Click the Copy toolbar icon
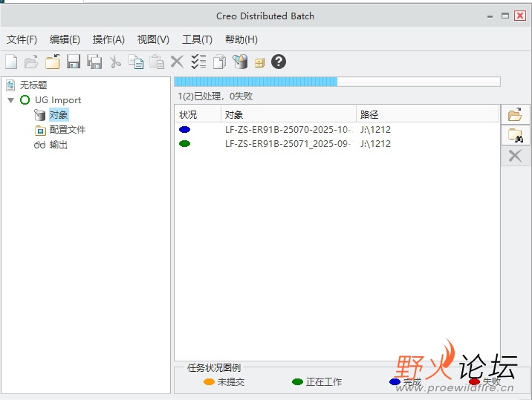The width and height of the screenshot is (532, 400). click(136, 62)
